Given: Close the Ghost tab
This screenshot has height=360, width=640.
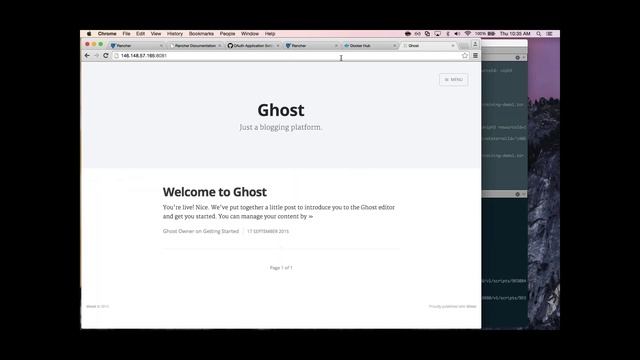Looking at the screenshot, I should tap(453, 46).
